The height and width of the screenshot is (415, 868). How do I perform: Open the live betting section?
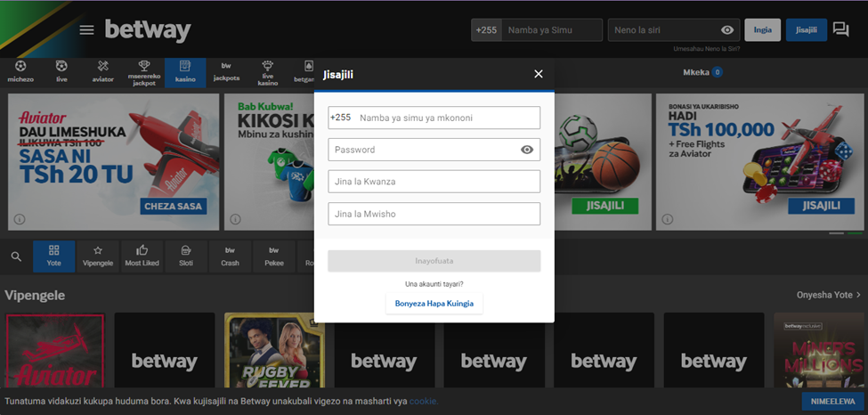point(61,73)
